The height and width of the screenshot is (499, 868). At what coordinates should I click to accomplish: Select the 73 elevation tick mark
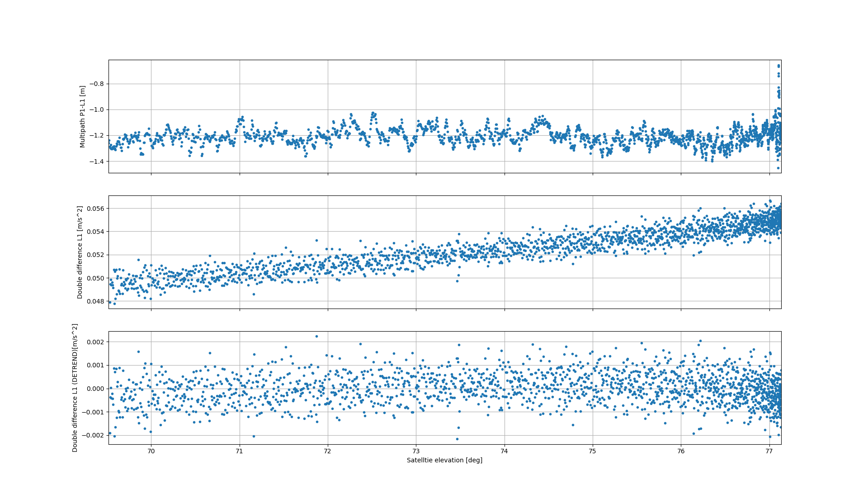click(x=417, y=445)
